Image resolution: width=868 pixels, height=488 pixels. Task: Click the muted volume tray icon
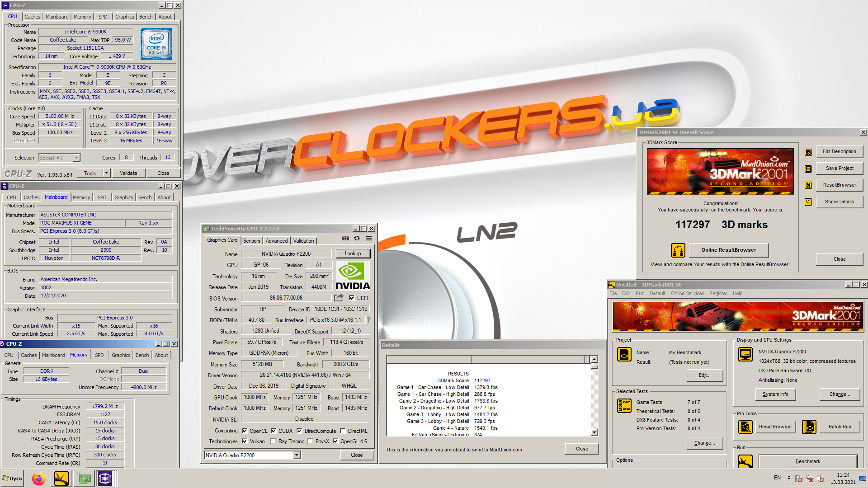(821, 479)
